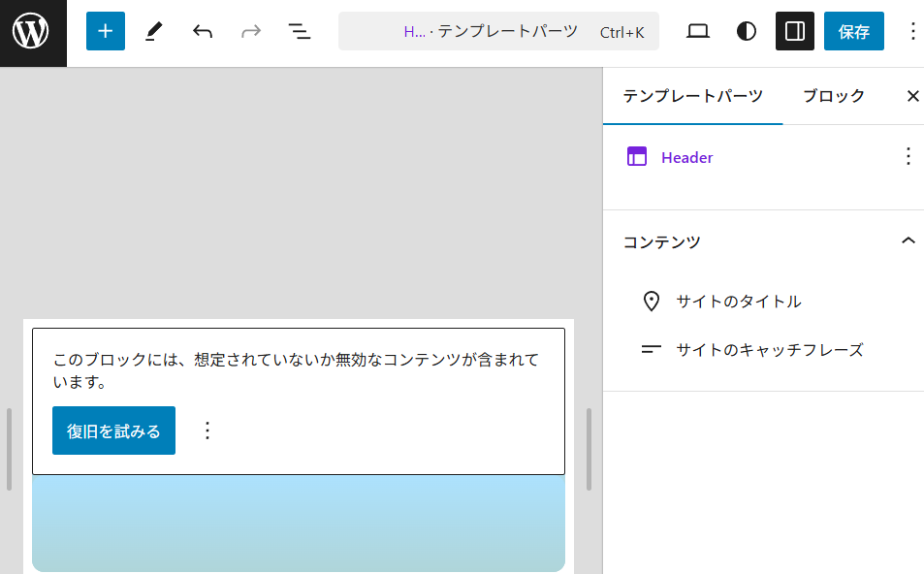This screenshot has height=574, width=924.
Task: Toggle the settings sidebar panel button
Action: coord(795,32)
